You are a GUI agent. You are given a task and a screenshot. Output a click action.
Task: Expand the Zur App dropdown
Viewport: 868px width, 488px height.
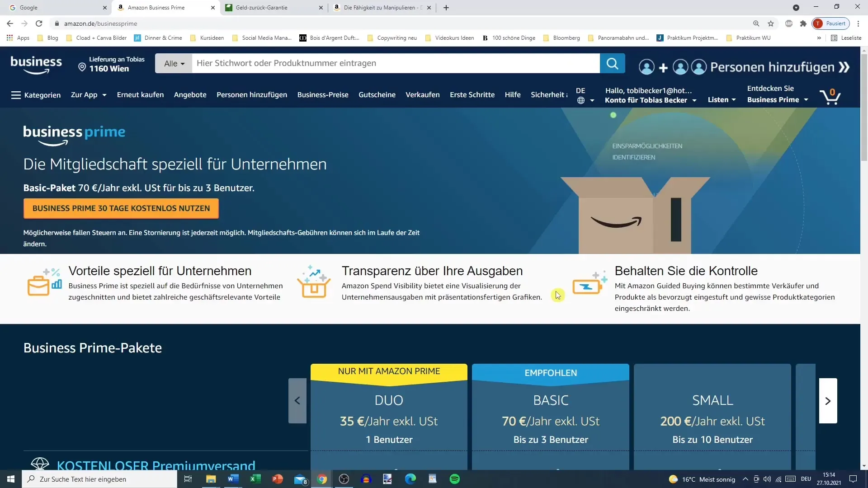(x=89, y=95)
